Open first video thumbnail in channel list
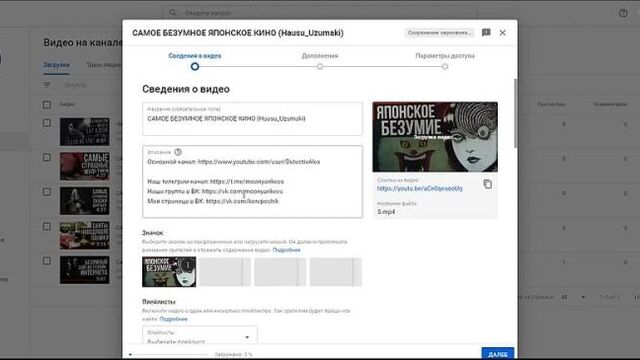The height and width of the screenshot is (360, 640). pos(85,132)
